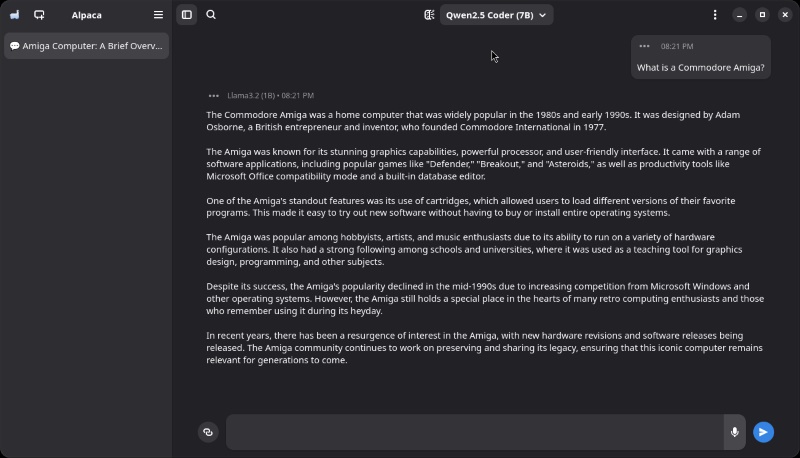800x458 pixels.
Task: Expand the Qwen2.5 Coder (7B) model dropdown
Action: click(497, 15)
